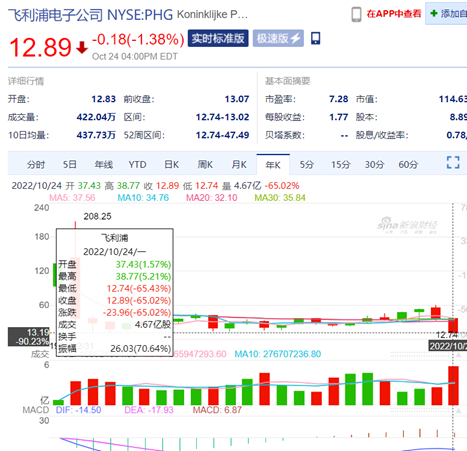Click the MA20: 32.10 indicator label
Screen dimensions: 467x451
click(x=212, y=198)
